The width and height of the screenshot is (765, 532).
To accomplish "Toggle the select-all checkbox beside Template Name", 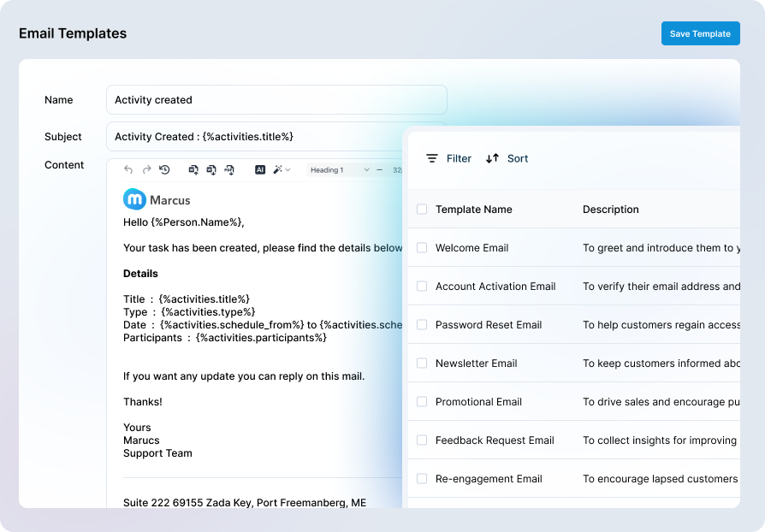I will point(422,210).
